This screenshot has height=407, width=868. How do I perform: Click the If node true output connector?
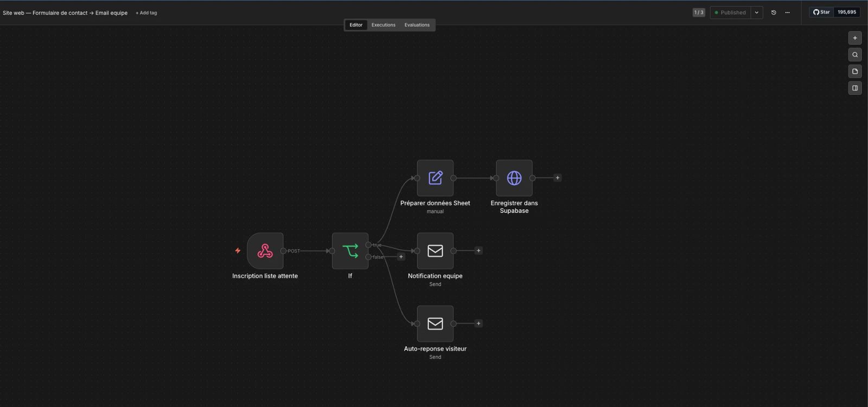(368, 245)
